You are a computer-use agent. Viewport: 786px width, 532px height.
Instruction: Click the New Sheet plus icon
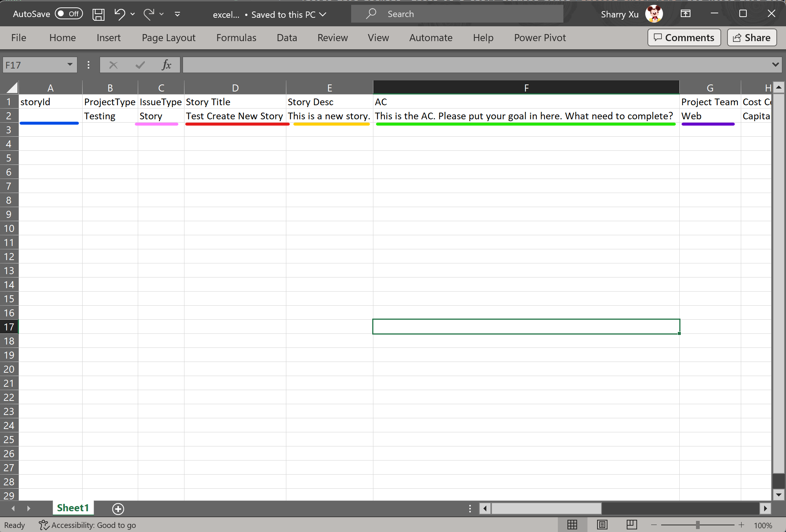[x=118, y=509]
